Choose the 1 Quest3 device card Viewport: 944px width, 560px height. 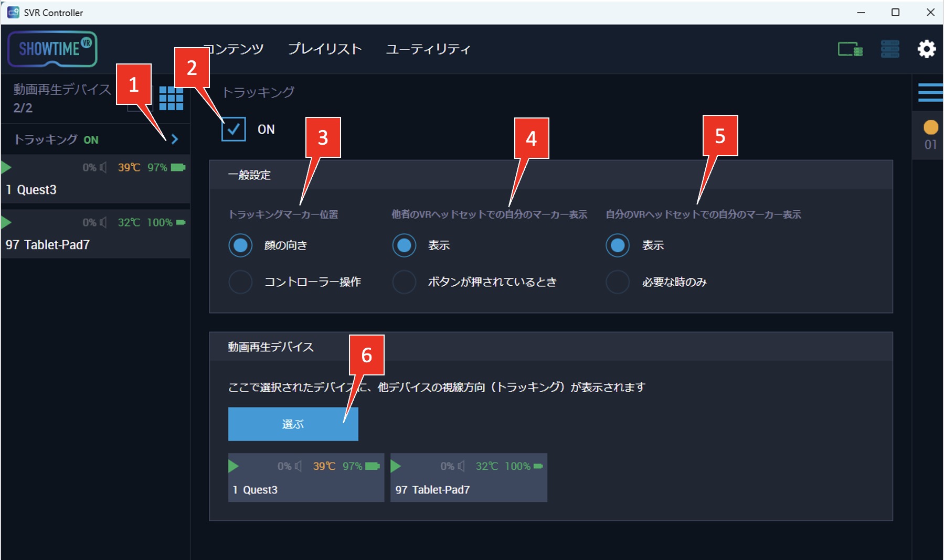[306, 478]
